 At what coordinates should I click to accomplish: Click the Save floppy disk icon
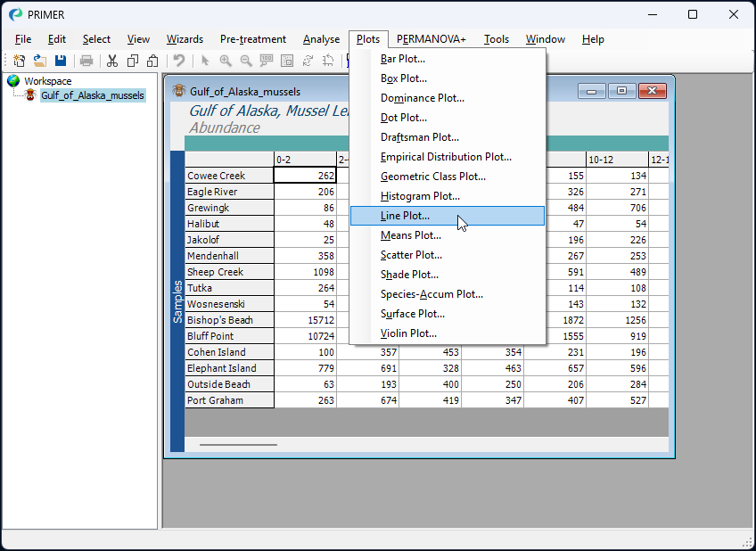pyautogui.click(x=61, y=61)
